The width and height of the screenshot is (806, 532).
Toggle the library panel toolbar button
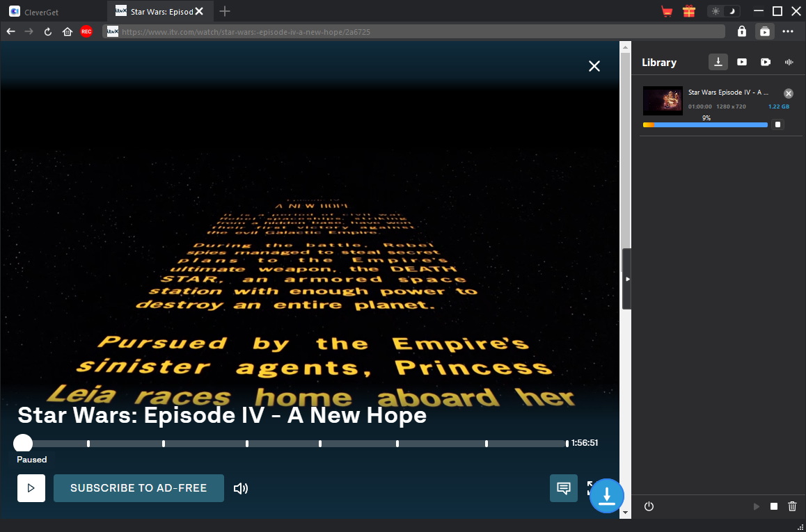(765, 31)
